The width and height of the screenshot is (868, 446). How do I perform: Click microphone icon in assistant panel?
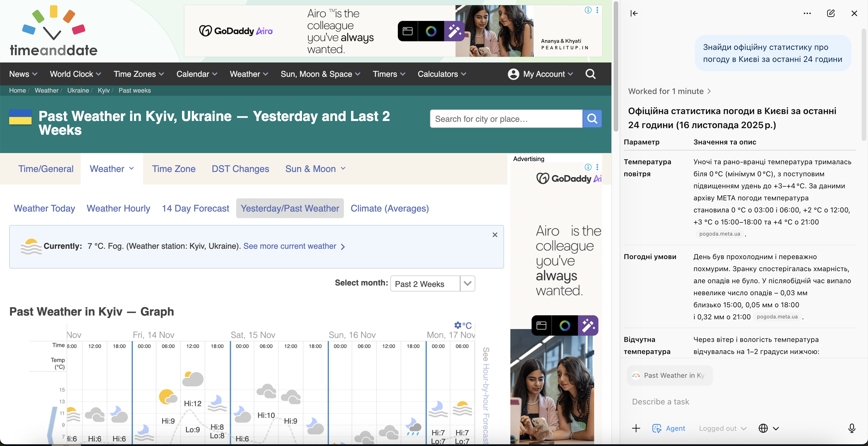(x=851, y=428)
